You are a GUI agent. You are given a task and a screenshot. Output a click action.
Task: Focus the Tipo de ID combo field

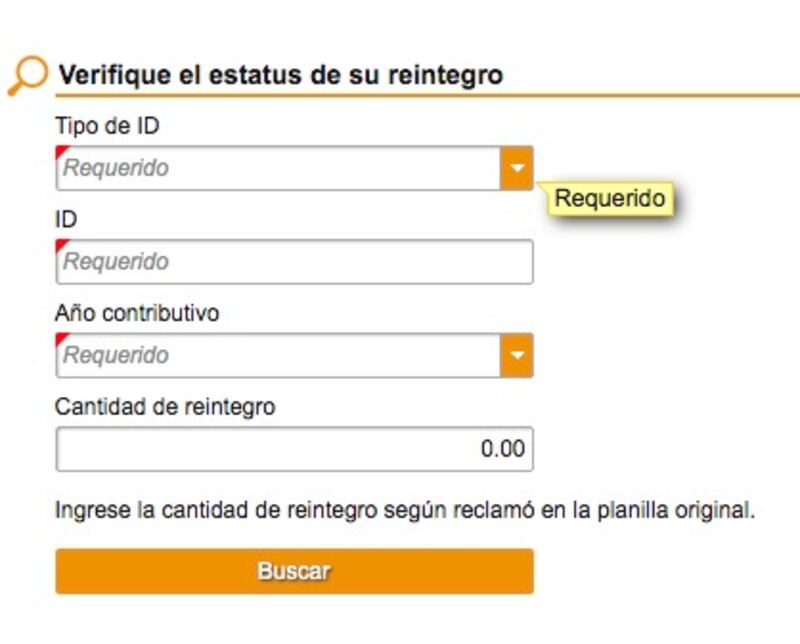click(x=278, y=168)
